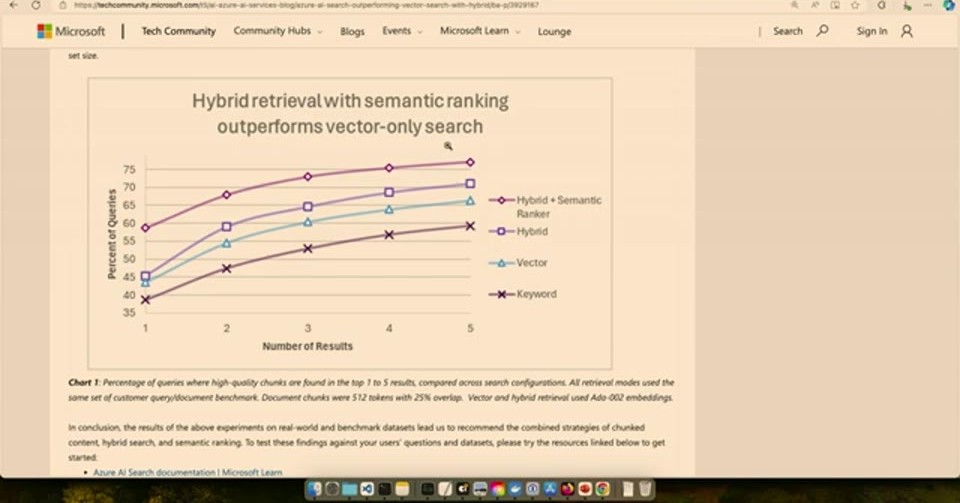This screenshot has width=960, height=503.
Task: Click the Hybrid + Semantic Ranker legend entry
Action: click(x=546, y=207)
